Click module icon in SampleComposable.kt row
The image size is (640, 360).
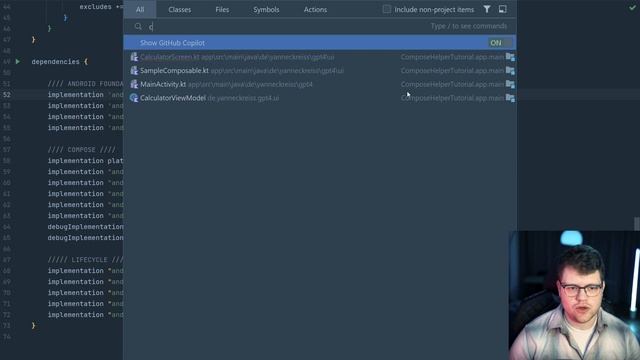[x=510, y=71]
